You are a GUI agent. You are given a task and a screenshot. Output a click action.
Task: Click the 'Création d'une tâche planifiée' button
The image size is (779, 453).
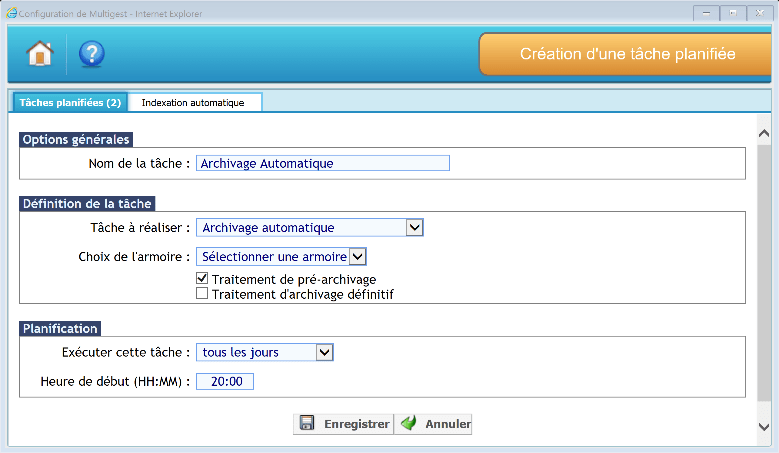click(627, 54)
